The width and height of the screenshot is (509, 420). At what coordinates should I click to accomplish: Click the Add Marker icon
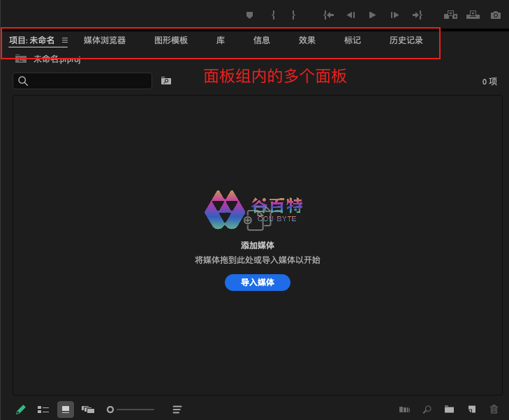point(249,15)
